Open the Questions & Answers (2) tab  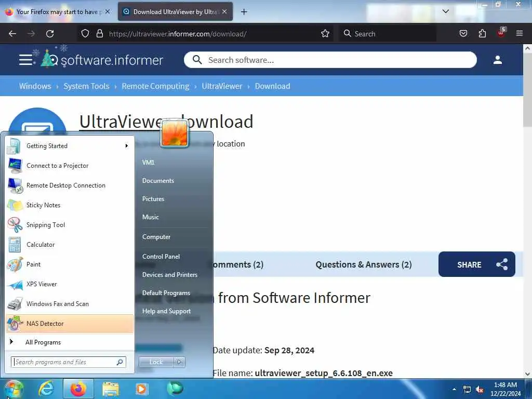click(x=363, y=264)
